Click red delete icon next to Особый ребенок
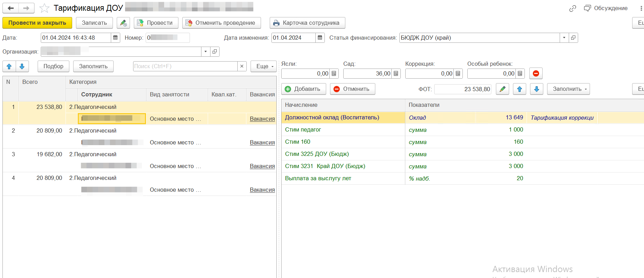The width and height of the screenshot is (644, 278). pyautogui.click(x=536, y=73)
